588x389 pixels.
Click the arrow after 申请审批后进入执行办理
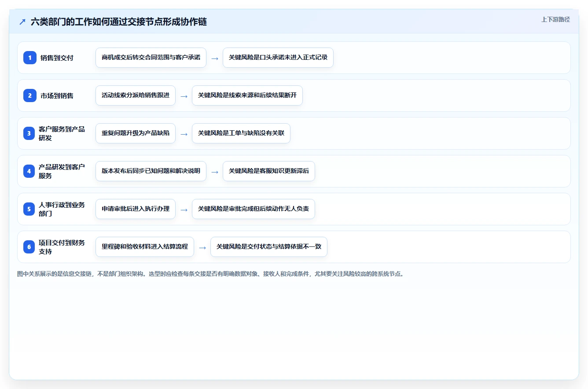(x=184, y=209)
